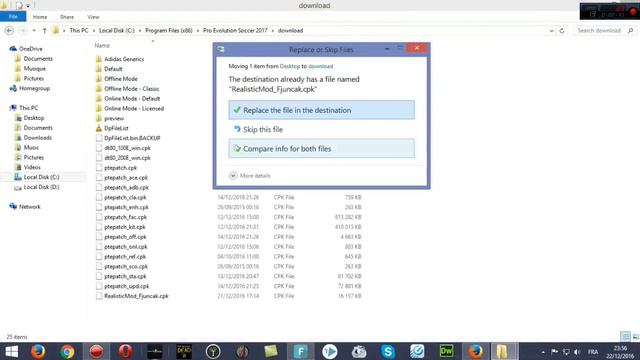Open the Home ribbon tab
The width and height of the screenshot is (640, 360).
tap(40, 17)
